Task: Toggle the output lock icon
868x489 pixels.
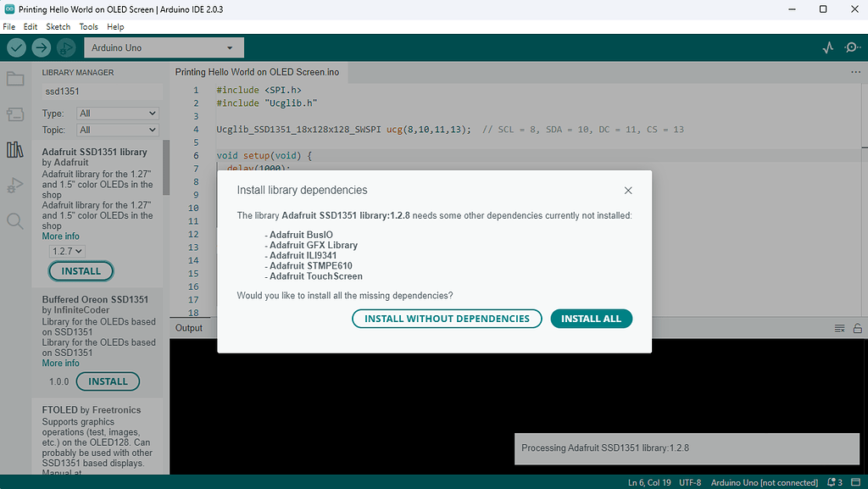Action: 858,329
